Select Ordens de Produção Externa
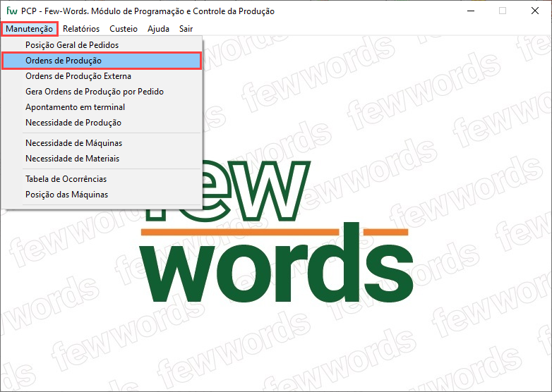The height and width of the screenshot is (392, 552). [102, 76]
